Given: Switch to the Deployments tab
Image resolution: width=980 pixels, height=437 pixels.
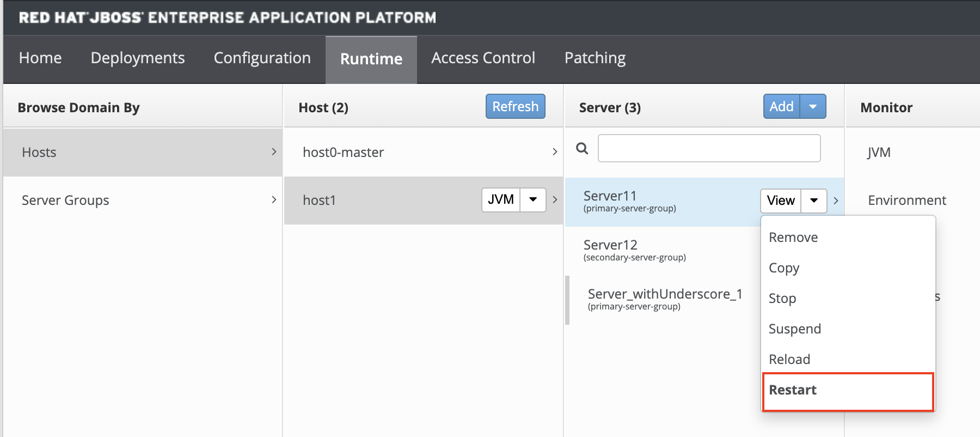Looking at the screenshot, I should coord(138,58).
